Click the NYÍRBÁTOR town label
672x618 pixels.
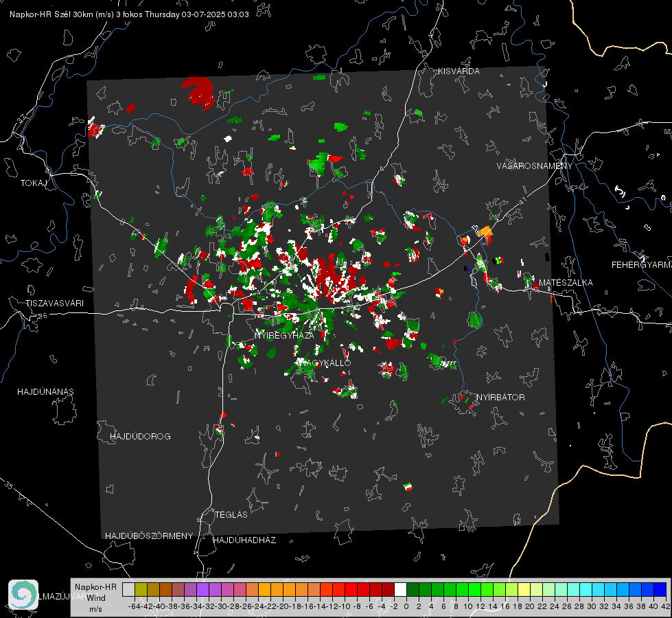(500, 398)
